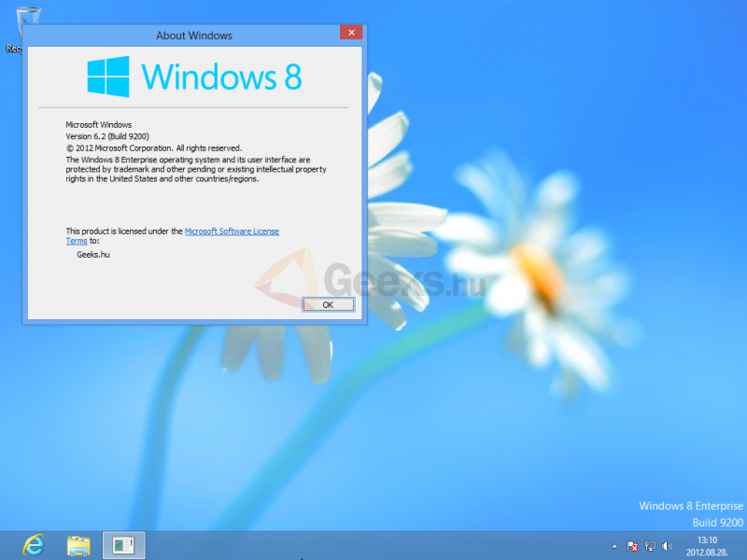Viewport: 747px width, 560px height.
Task: Open the Microsoft Software License link
Action: [232, 231]
